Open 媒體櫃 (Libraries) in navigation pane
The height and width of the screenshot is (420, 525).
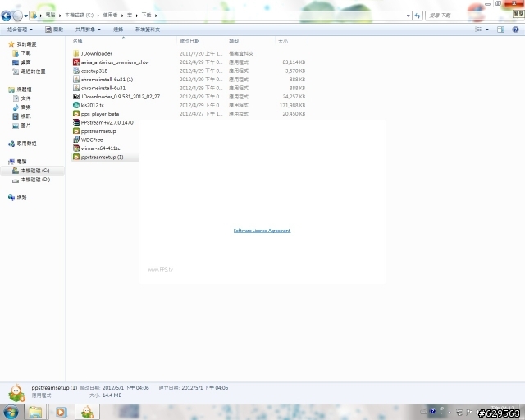[24, 89]
